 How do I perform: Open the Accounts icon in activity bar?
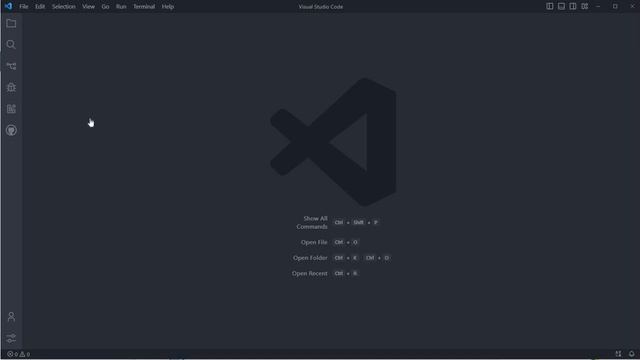[x=11, y=317]
